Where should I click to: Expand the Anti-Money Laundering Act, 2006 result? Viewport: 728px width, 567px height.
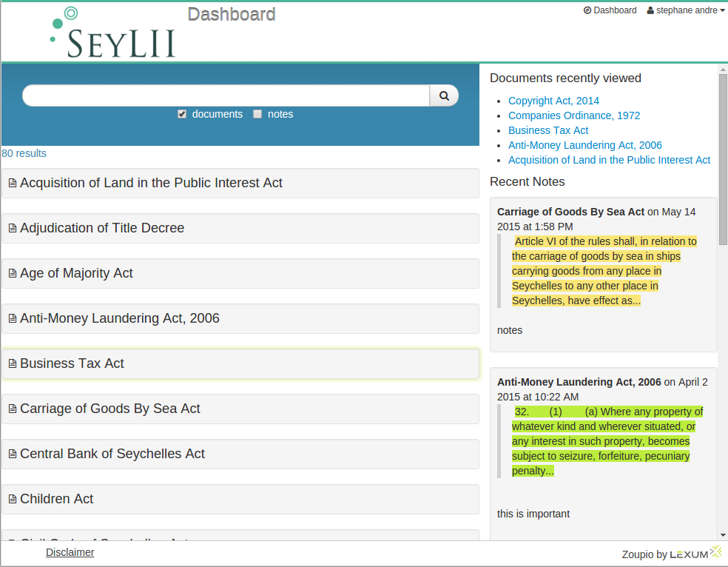tap(119, 318)
